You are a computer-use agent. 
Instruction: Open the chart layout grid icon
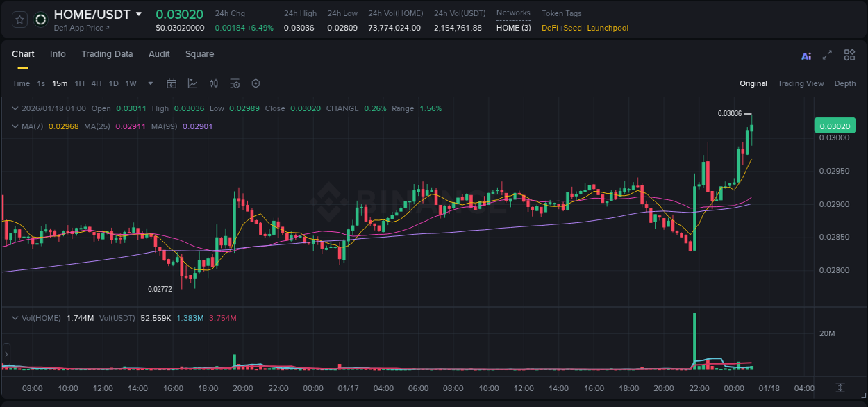[x=849, y=56]
